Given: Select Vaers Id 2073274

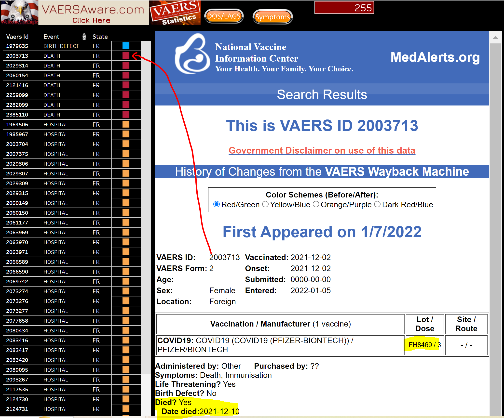Looking at the screenshot, I should 17,291.
